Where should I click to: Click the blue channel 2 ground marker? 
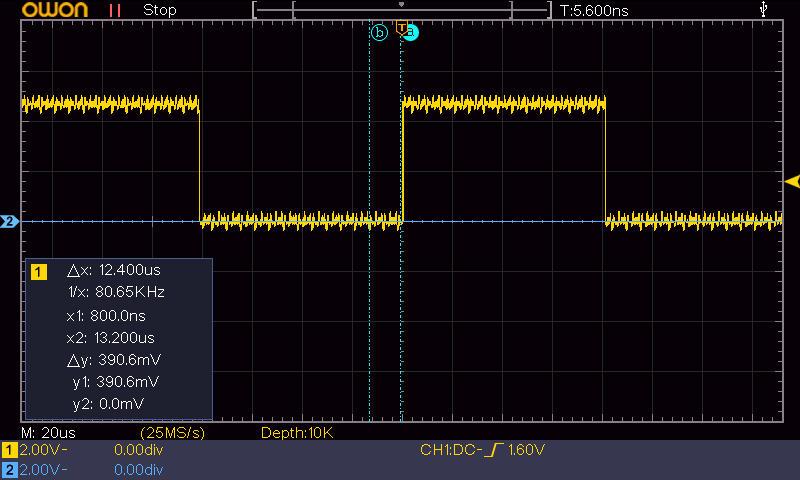(x=9, y=221)
